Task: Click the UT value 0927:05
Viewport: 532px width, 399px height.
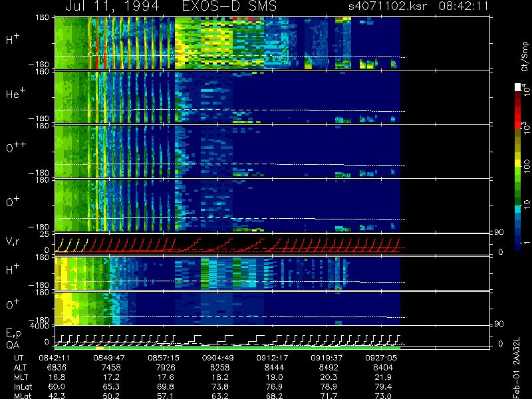Action: (x=381, y=358)
